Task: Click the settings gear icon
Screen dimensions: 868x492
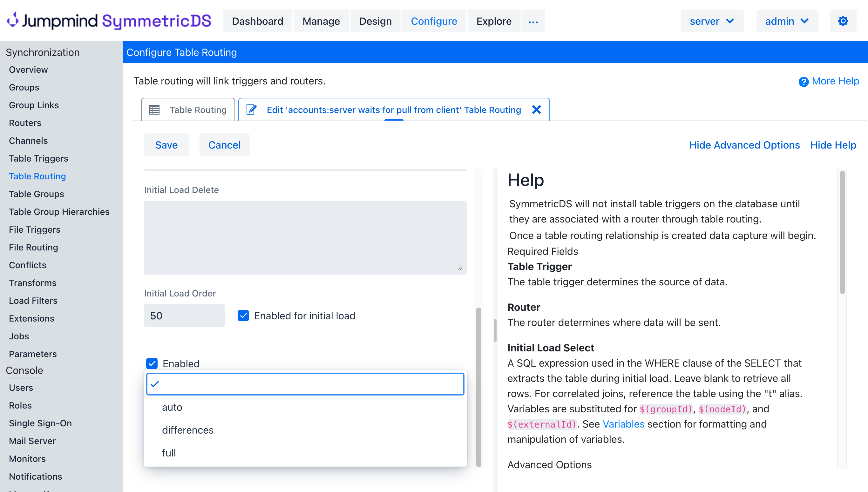Action: pos(843,21)
